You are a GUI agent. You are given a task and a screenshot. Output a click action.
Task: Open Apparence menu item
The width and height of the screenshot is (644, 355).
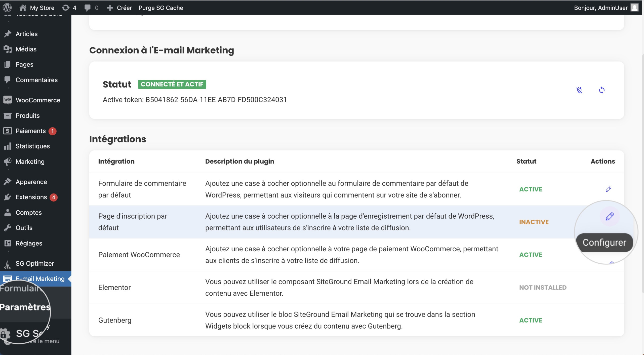click(31, 182)
